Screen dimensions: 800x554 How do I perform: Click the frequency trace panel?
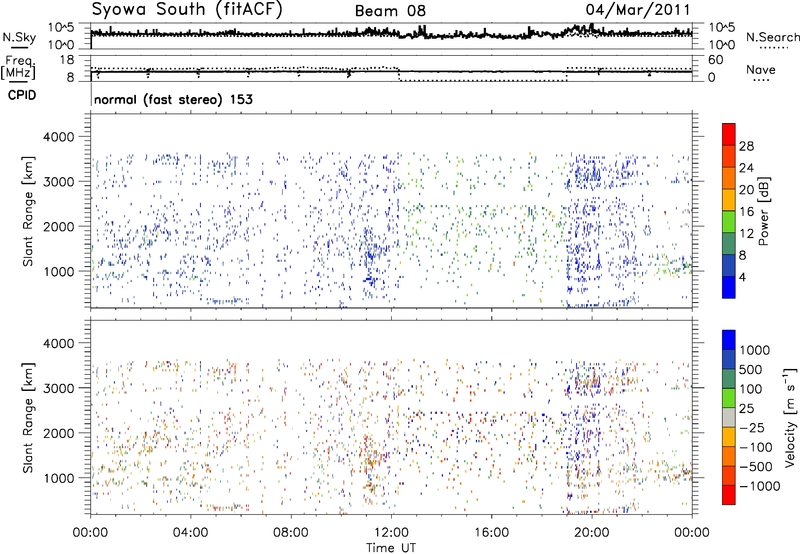391,68
